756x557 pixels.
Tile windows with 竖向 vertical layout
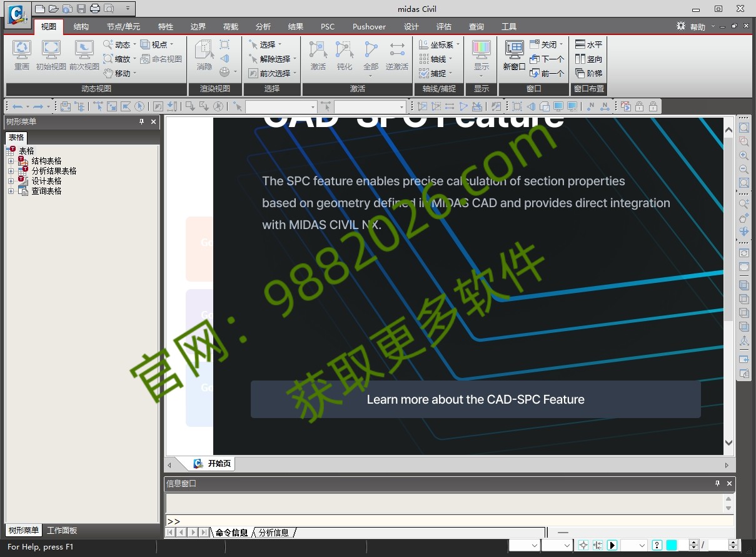pyautogui.click(x=588, y=59)
